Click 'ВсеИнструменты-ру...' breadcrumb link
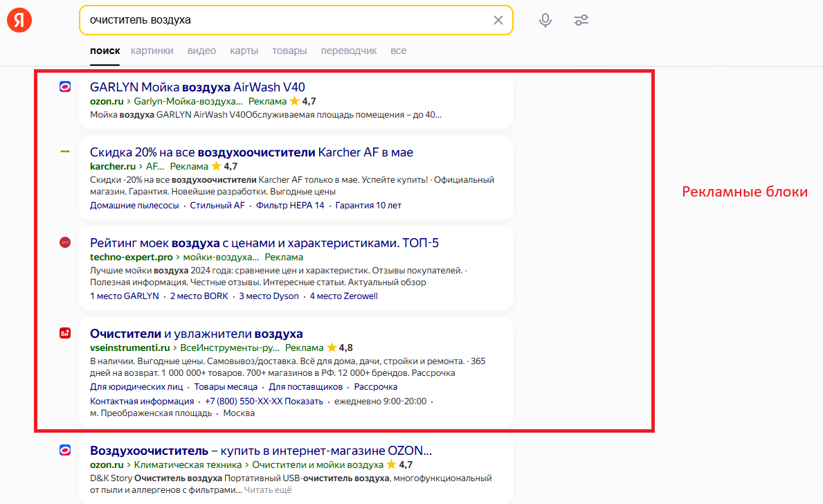This screenshot has width=823, height=504. pyautogui.click(x=230, y=348)
